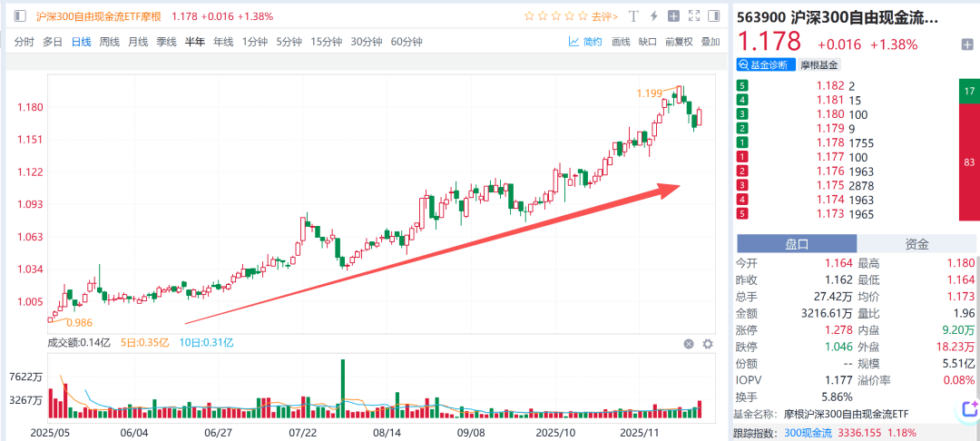Open the 画线 drawing tools
980x441 pixels.
(621, 42)
